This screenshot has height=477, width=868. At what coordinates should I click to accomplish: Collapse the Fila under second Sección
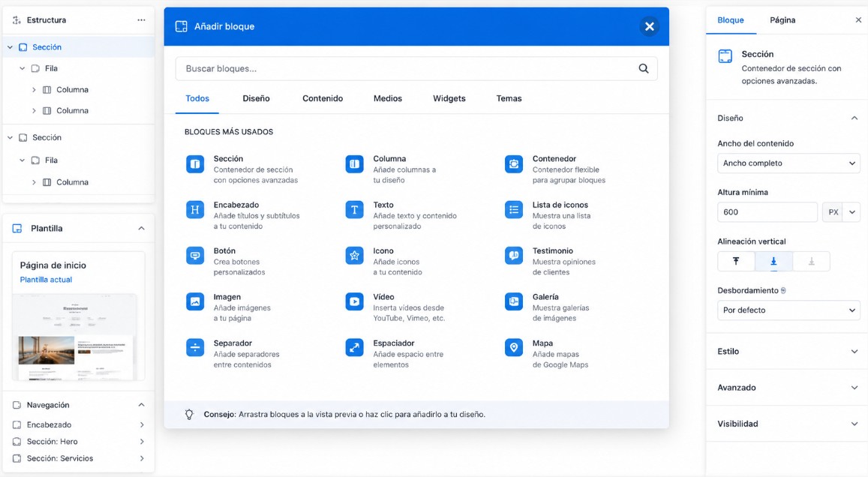click(23, 160)
